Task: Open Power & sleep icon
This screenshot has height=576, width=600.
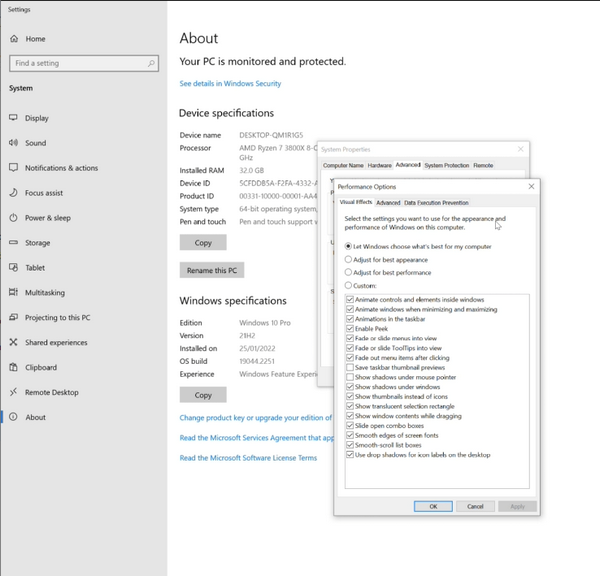Action: 14,218
